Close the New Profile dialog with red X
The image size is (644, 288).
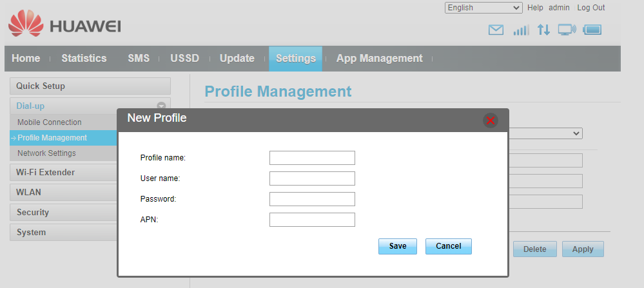[x=490, y=120]
